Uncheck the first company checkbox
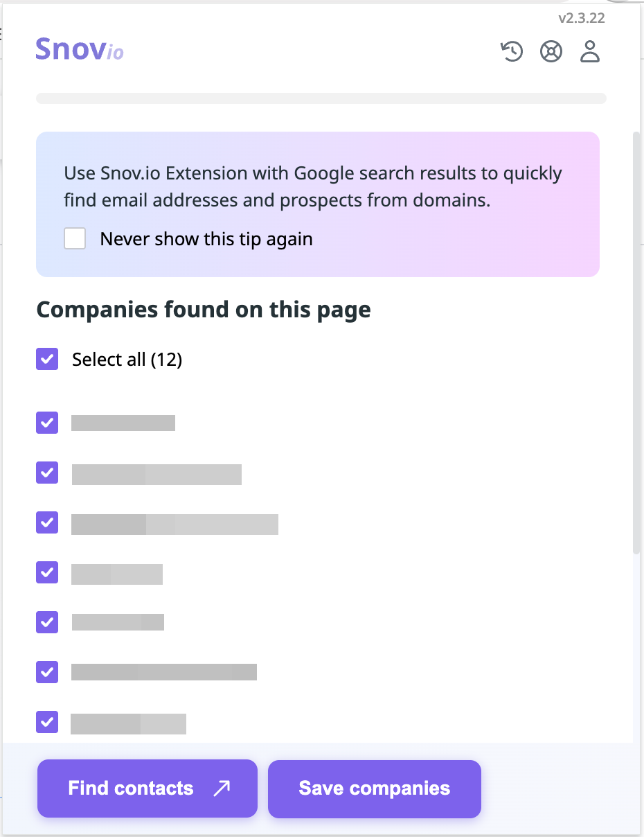This screenshot has width=644, height=837. (x=47, y=423)
